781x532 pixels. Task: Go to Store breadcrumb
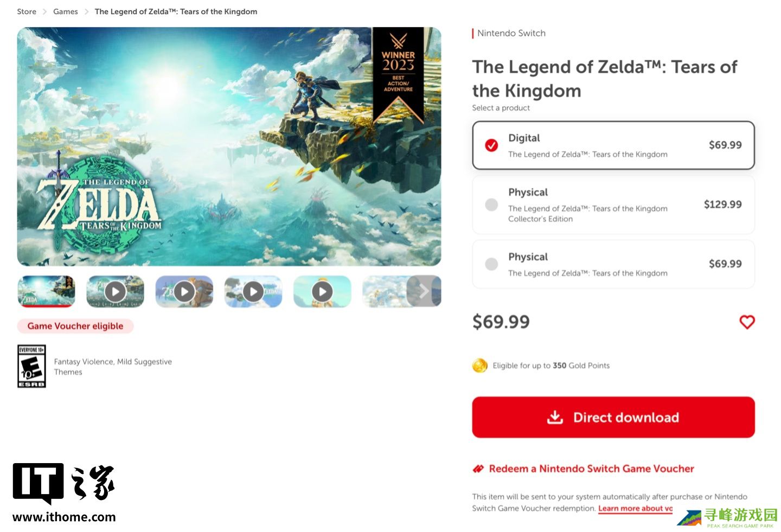(27, 11)
